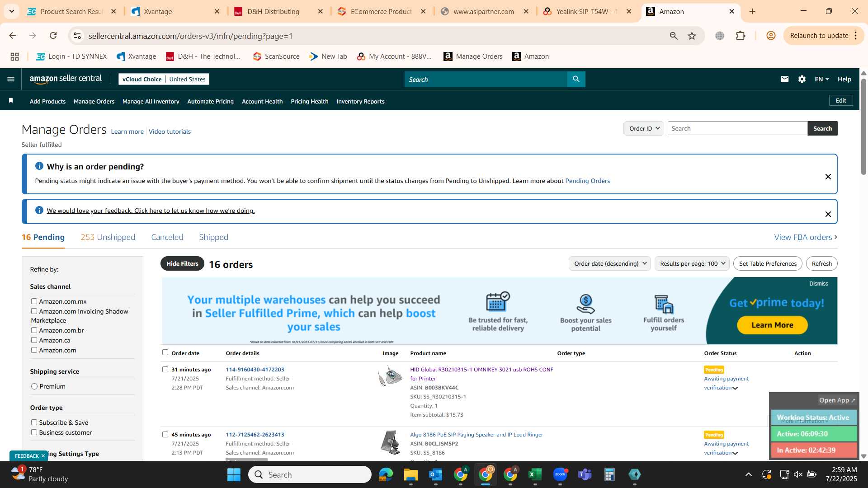
Task: Switch to the D&H Distributing browser tab
Action: [273, 11]
